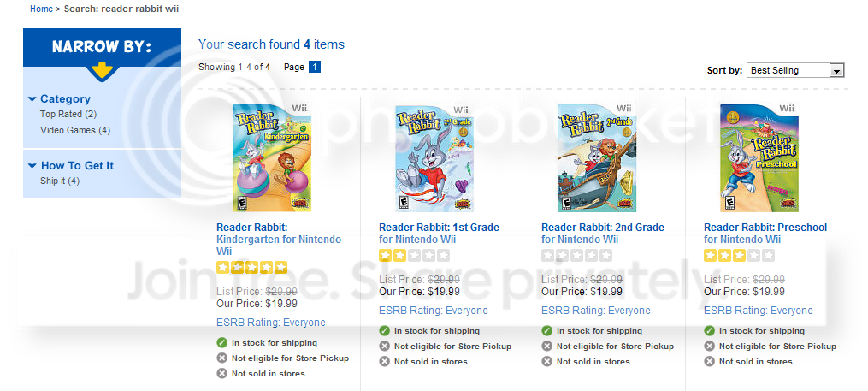Click the 1st Grade game's star rating
This screenshot has height=391, width=868.
click(414, 256)
